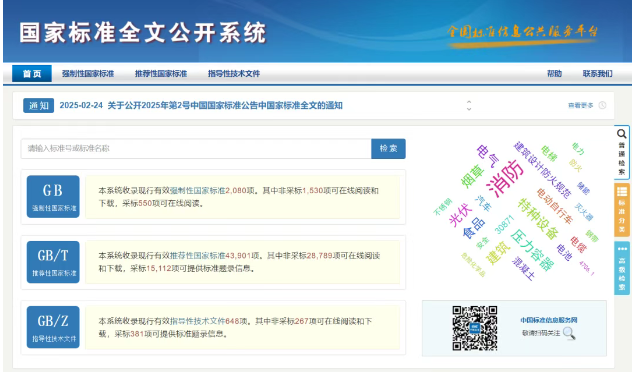Click 推荐性国家标准 link in GB/T description
Viewport: 639px width, 375px height.
pyautogui.click(x=197, y=256)
